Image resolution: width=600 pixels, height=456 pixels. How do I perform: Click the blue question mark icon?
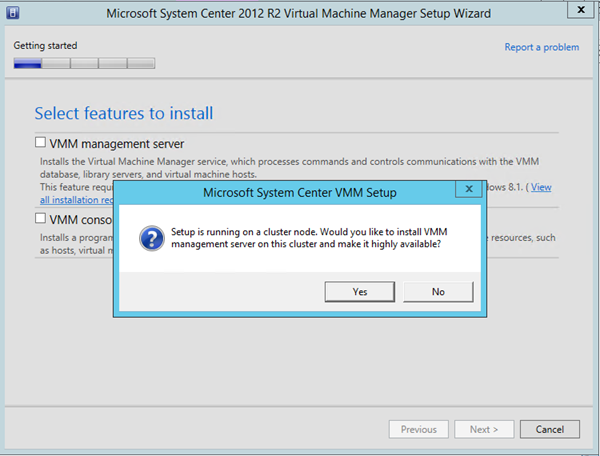(152, 238)
